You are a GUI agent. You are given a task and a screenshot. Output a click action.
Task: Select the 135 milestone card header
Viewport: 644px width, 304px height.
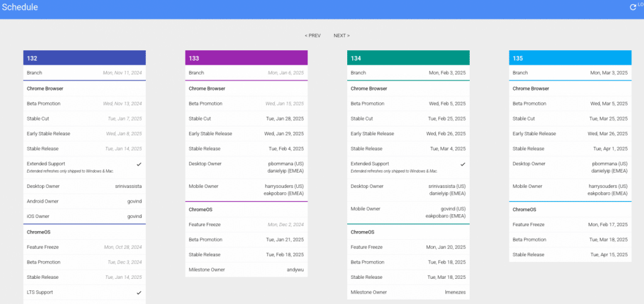(x=570, y=58)
